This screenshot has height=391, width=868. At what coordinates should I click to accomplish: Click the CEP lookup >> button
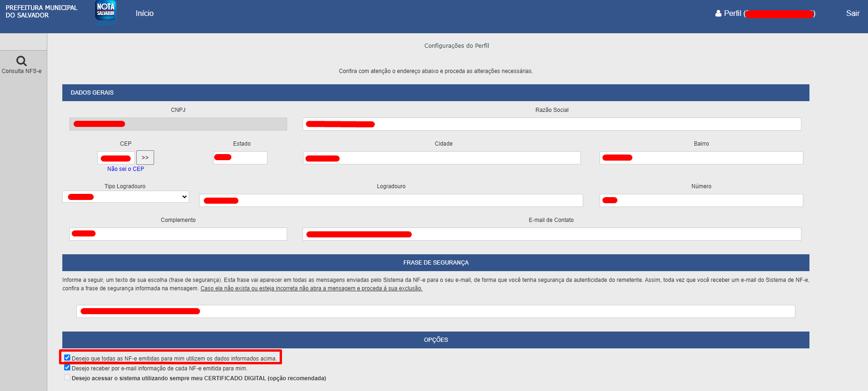click(145, 157)
